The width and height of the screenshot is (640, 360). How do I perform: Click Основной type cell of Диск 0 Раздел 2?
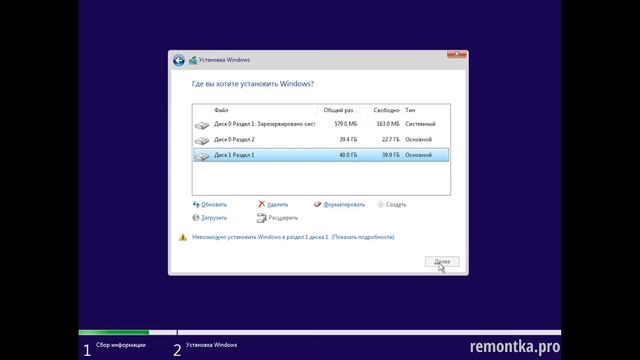coord(418,140)
